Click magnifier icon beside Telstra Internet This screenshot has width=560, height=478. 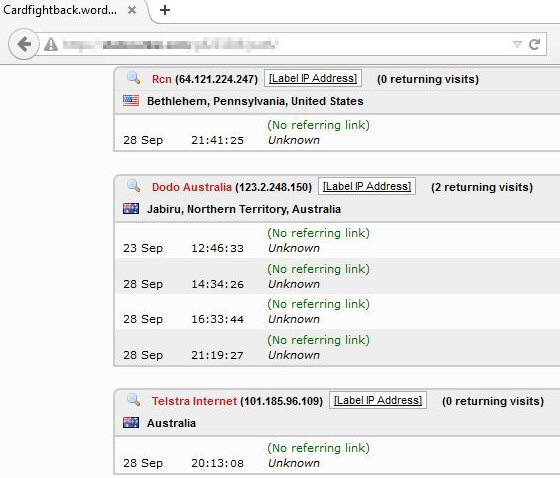point(134,399)
